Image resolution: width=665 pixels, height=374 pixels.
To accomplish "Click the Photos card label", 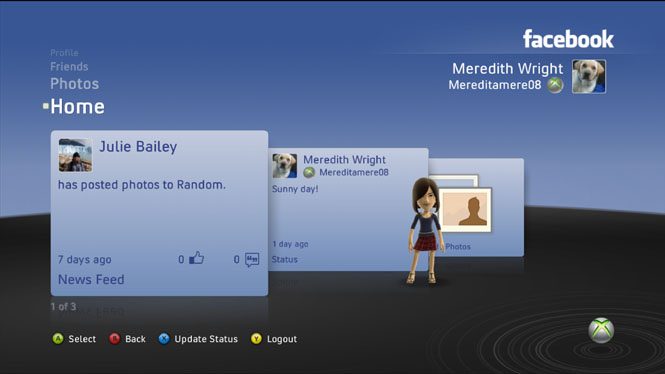I will tap(458, 246).
